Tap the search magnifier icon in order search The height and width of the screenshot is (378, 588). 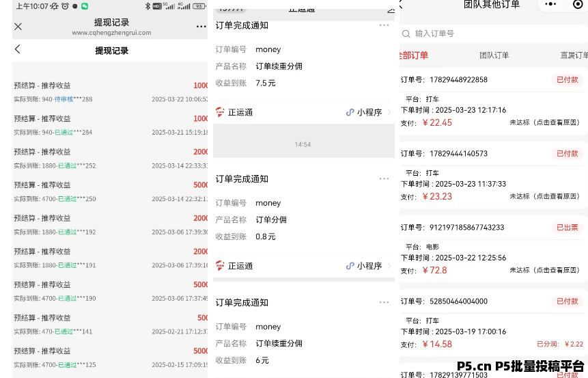pyautogui.click(x=406, y=33)
